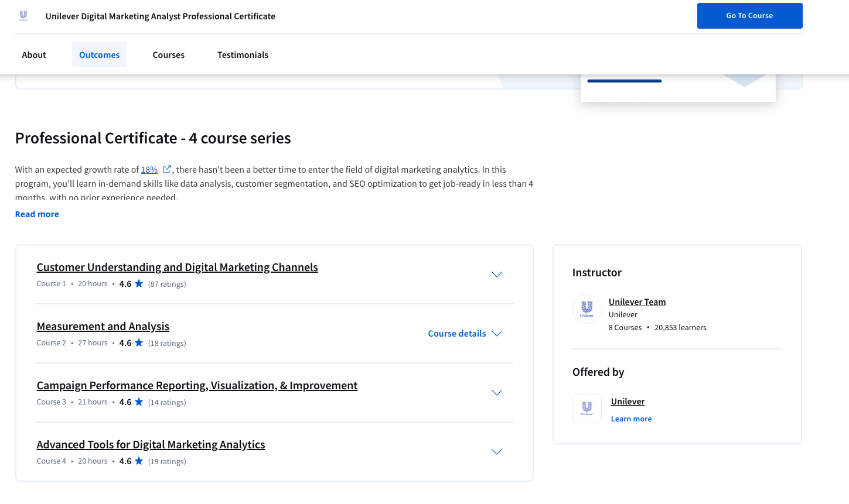The width and height of the screenshot is (849, 504).
Task: Select the Testimonials tab
Action: point(243,55)
